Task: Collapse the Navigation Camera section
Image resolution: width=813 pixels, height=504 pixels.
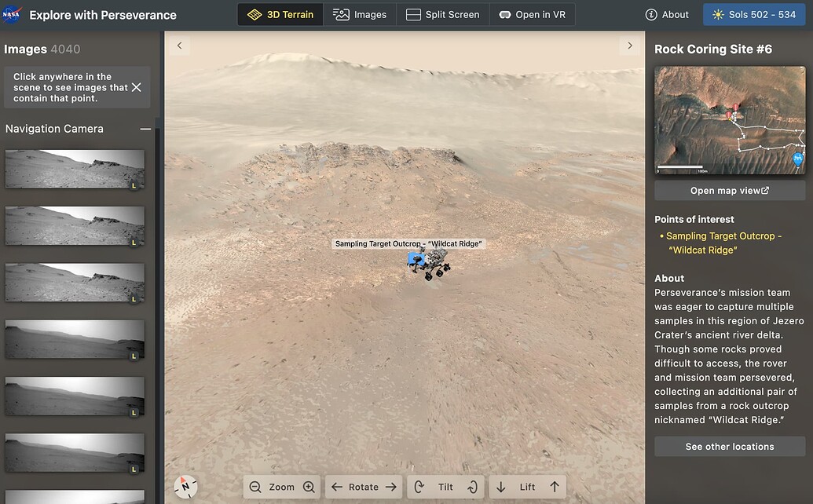Action: [145, 128]
